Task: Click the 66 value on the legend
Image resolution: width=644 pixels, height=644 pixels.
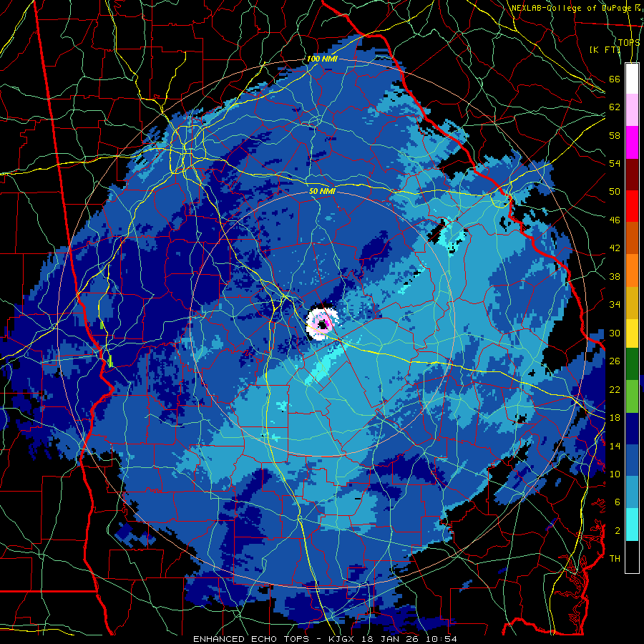Action: (615, 79)
